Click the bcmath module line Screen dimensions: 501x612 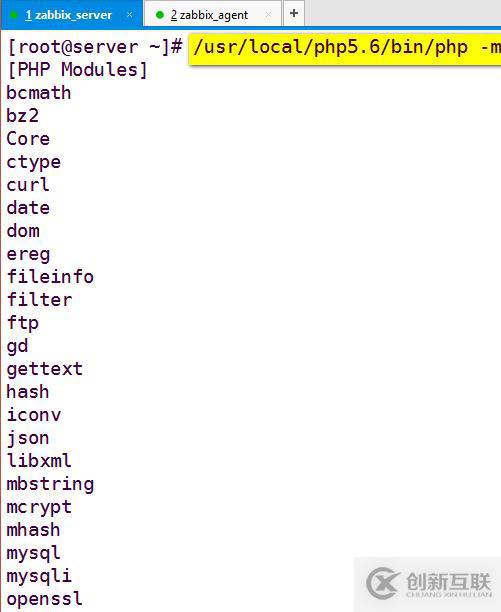pos(39,93)
